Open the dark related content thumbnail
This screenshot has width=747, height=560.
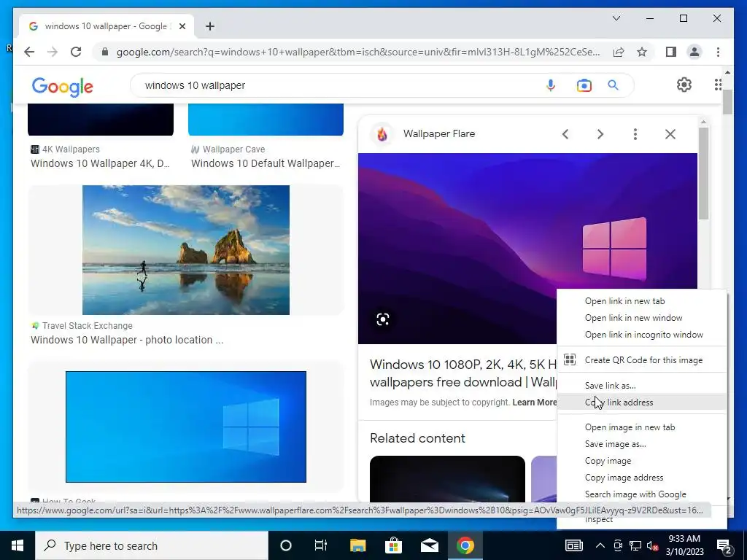pos(447,478)
